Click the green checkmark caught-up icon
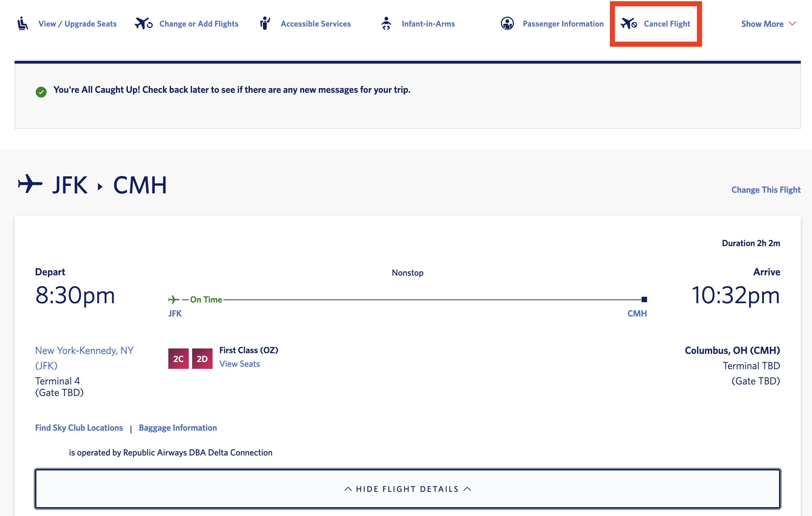 [41, 92]
